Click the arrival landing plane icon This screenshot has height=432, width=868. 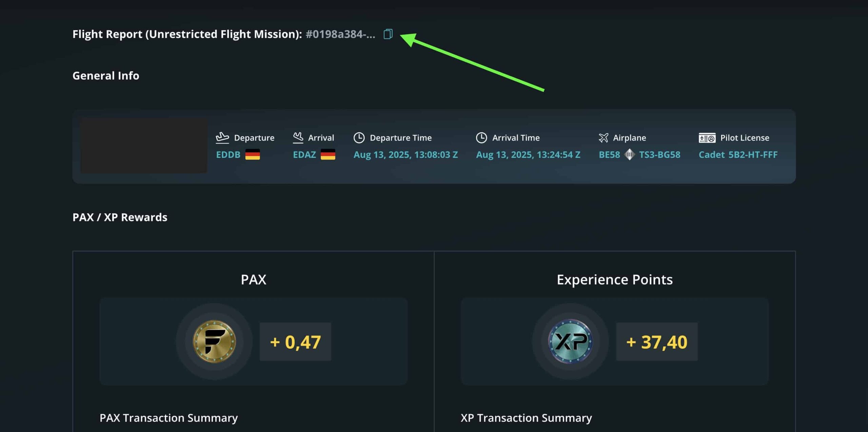tap(298, 138)
